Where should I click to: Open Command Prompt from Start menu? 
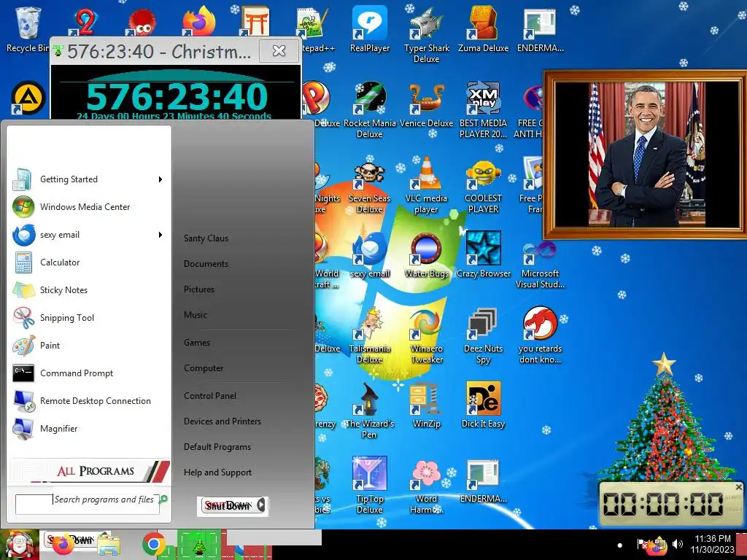[x=88, y=373]
